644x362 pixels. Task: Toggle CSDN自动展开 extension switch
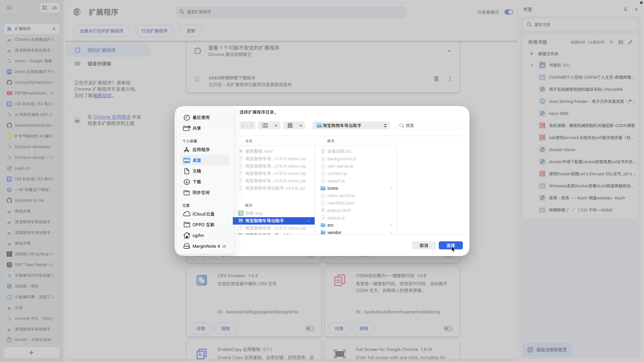pyautogui.click(x=448, y=328)
